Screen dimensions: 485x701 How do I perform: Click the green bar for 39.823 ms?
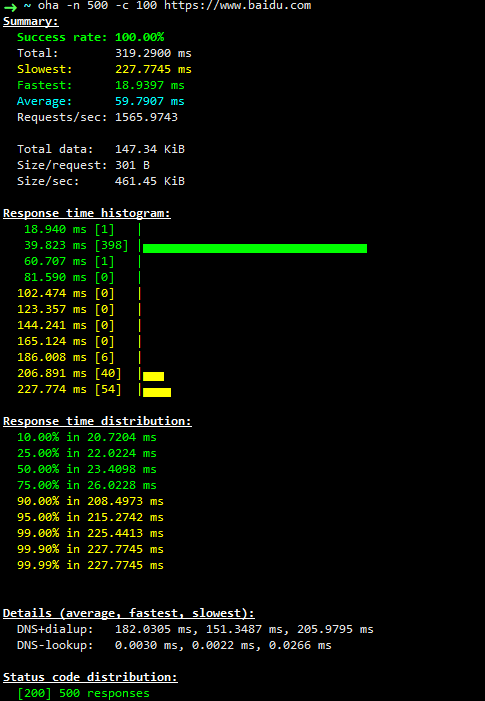[255, 249]
